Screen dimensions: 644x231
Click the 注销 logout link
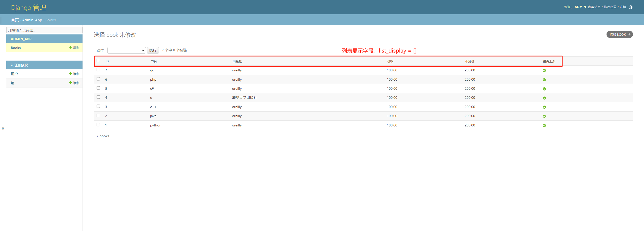pos(623,7)
